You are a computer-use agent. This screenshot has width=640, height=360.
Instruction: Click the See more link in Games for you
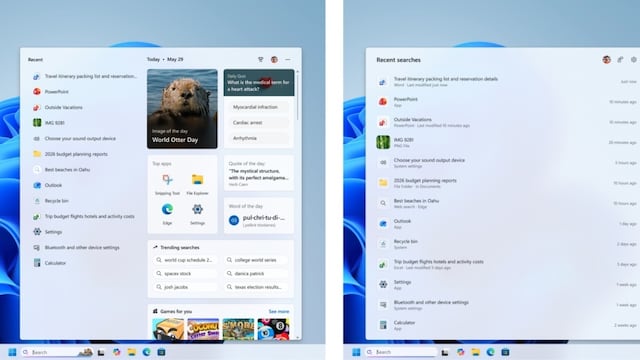coord(279,311)
